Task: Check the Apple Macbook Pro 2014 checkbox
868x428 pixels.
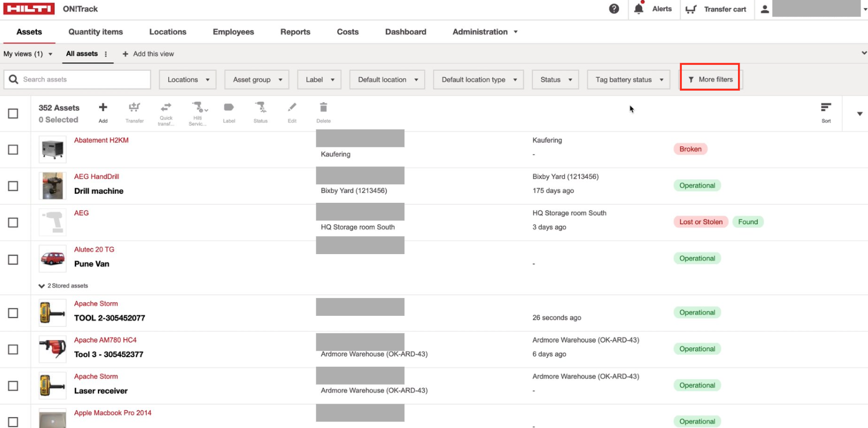Action: click(x=13, y=422)
